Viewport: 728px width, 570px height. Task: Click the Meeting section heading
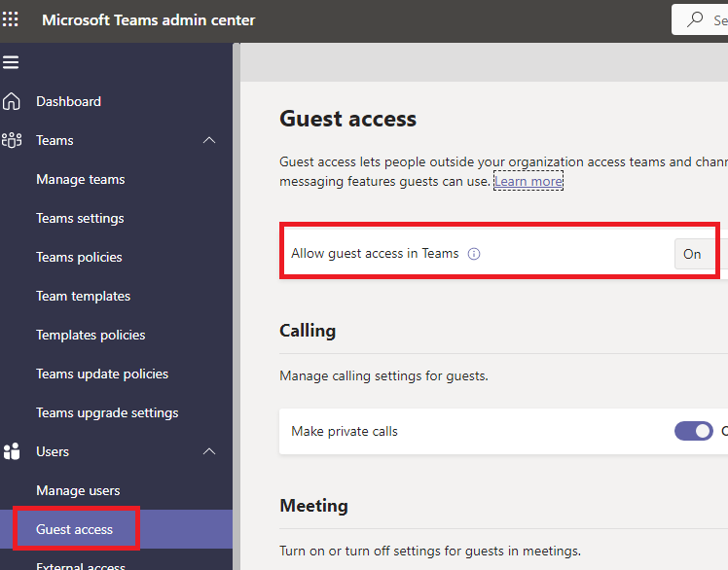pos(313,506)
